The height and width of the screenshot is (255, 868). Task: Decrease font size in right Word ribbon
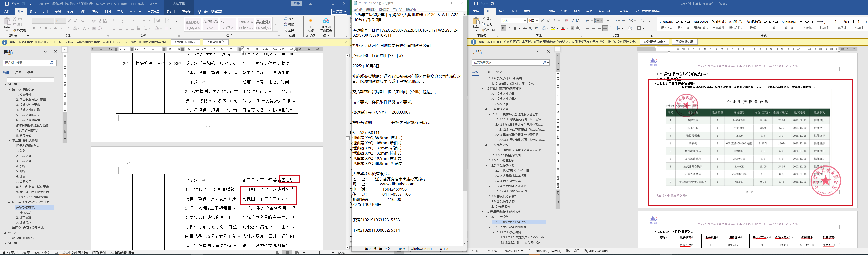coord(548,21)
